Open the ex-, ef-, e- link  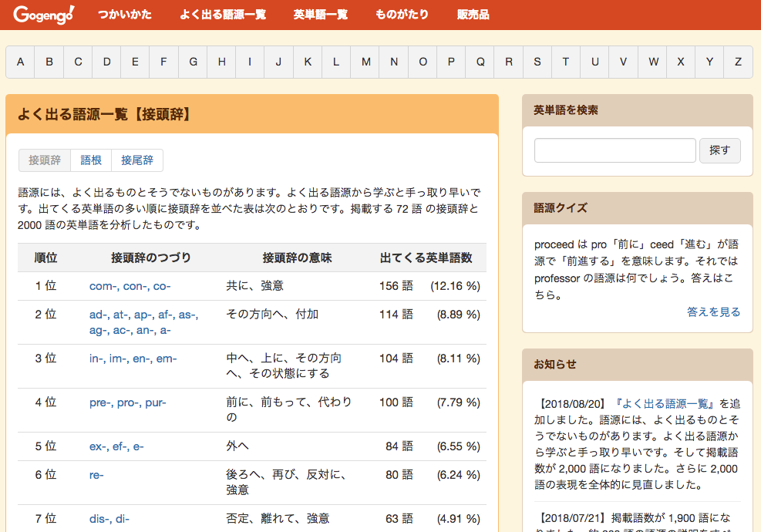(x=116, y=446)
